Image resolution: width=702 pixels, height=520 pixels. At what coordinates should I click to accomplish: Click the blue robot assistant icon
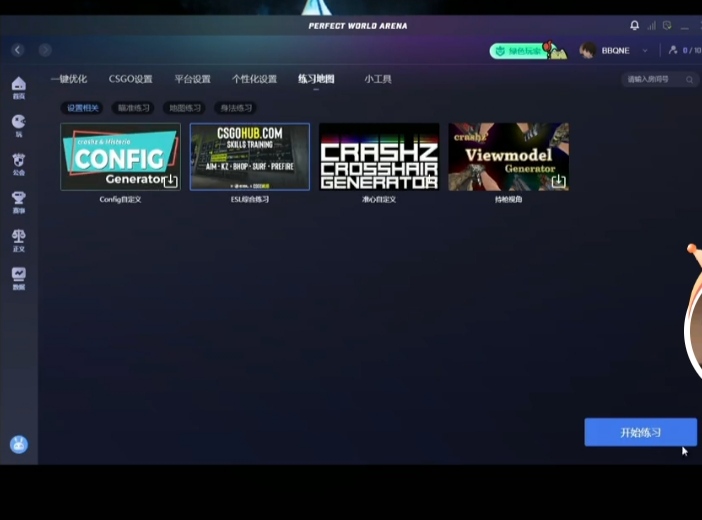19,444
